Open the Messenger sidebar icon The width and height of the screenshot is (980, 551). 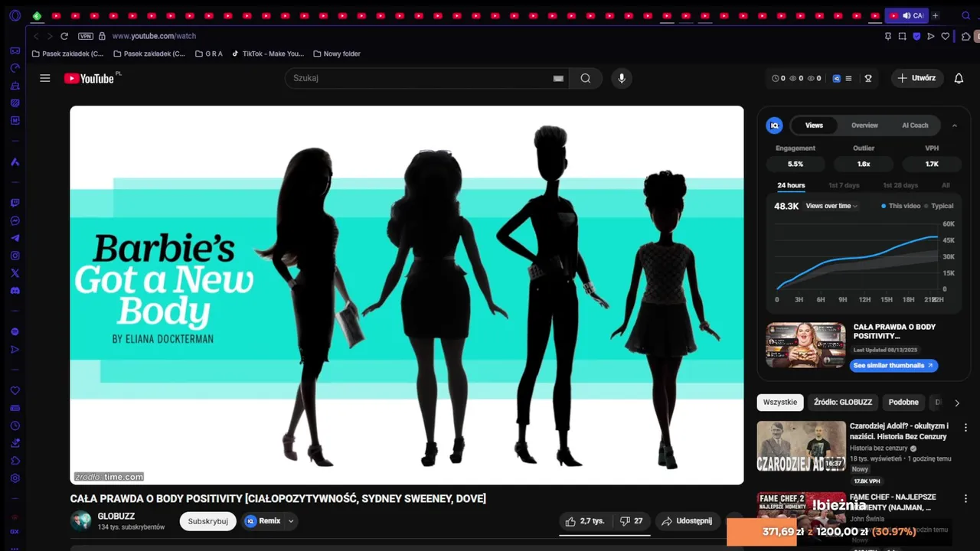[x=15, y=221]
